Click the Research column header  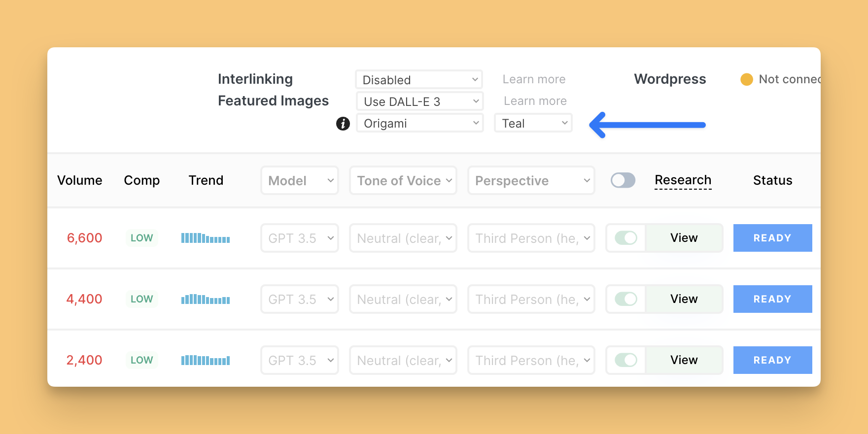683,180
